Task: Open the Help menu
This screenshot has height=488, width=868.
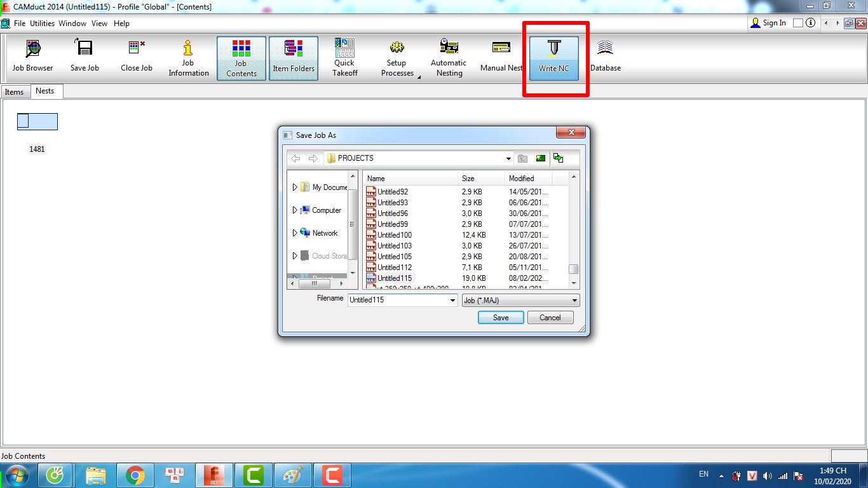Action: click(121, 24)
